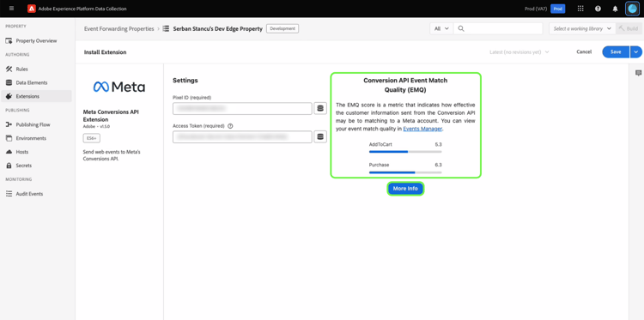Open the Events Manager link

[422, 129]
